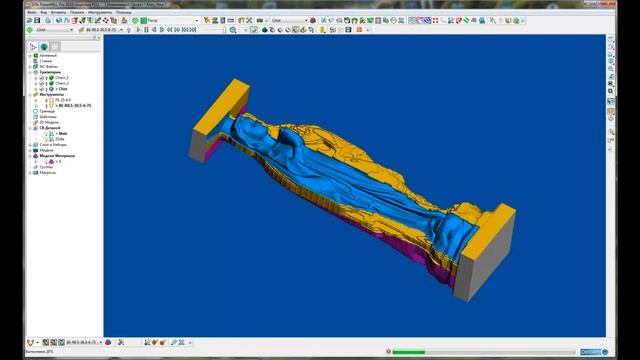Collapse the СК Деталей tree branch
The image size is (640, 360).
[30, 128]
